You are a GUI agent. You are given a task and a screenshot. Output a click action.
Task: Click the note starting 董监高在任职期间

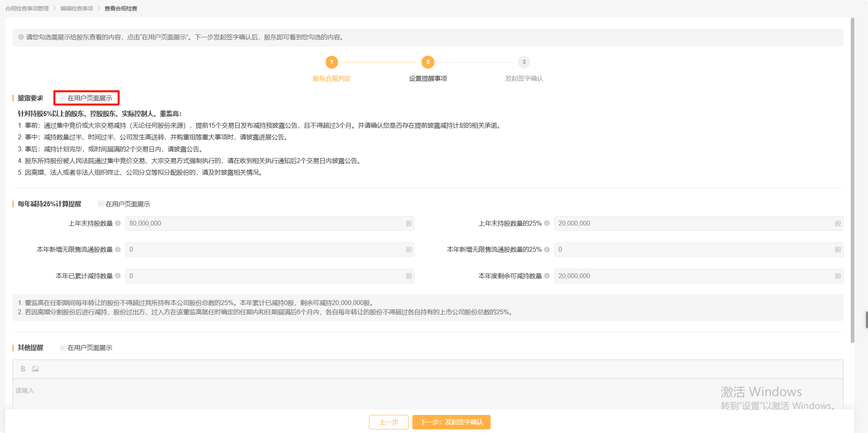coord(197,303)
